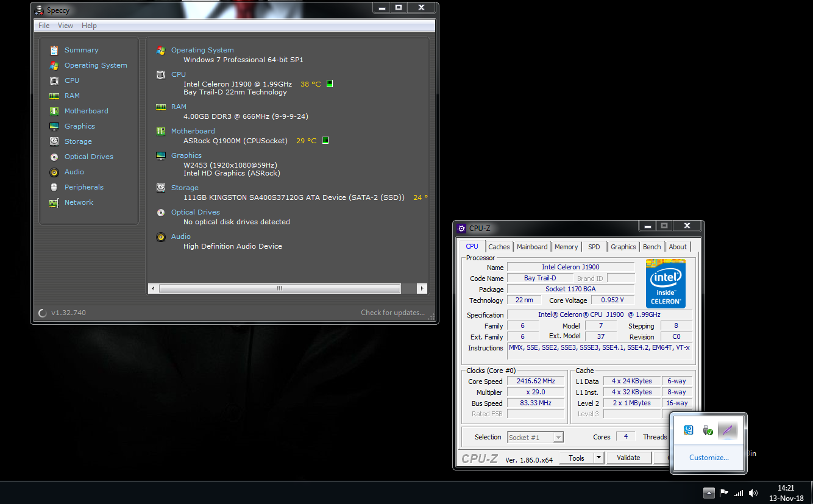Screen dimensions: 813x504
Task: Click the Optical Drives disc icon in sidebar
Action: tap(54, 157)
